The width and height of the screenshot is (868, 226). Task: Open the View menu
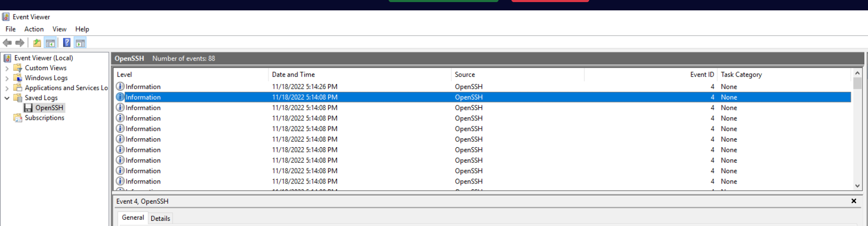(59, 29)
